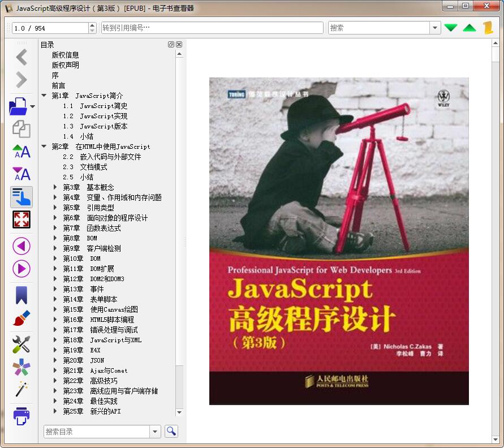Click the magic wand icon
Screen dimensions: 504x448
pos(21,389)
